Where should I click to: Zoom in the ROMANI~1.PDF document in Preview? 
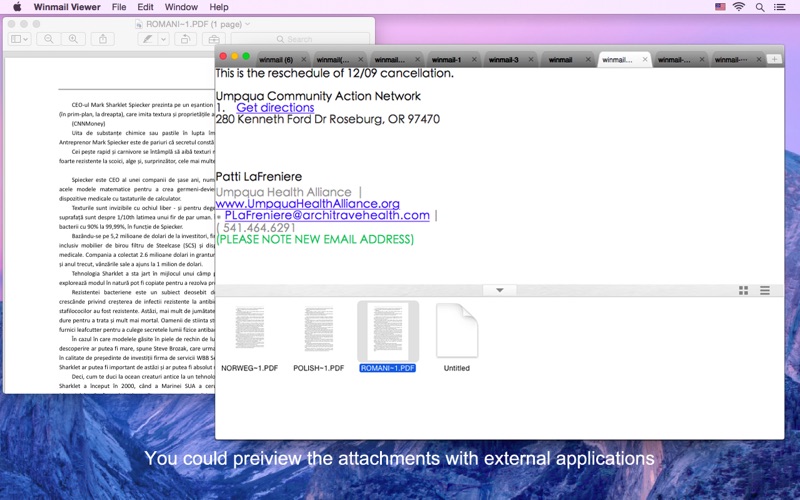[73, 39]
